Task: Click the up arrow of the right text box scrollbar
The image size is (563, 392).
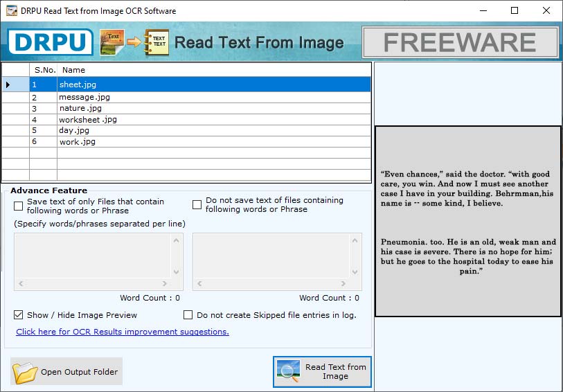Action: point(355,240)
